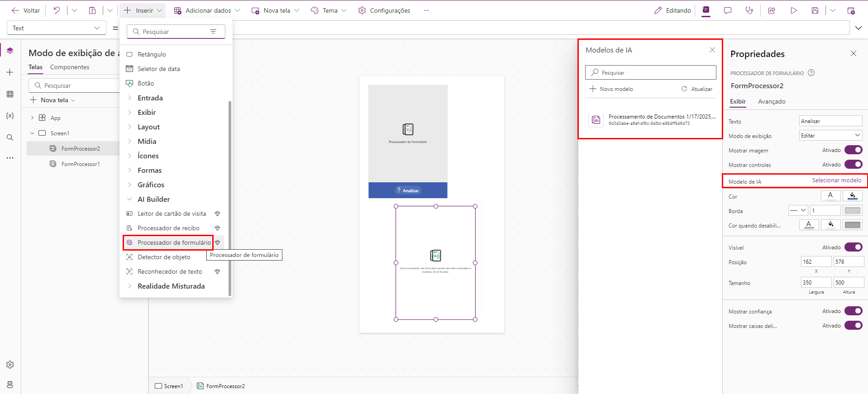
Task: Click the Publish icon
Action: 851,10
